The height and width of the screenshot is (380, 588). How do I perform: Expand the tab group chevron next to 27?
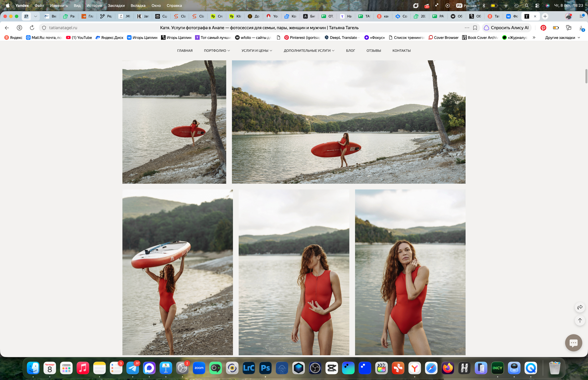[36, 16]
